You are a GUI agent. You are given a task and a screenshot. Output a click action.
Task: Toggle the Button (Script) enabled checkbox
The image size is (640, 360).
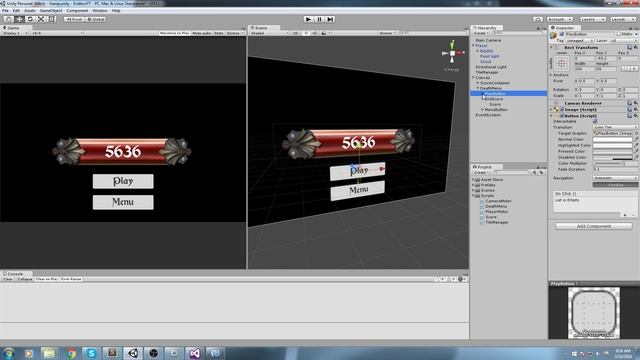562,116
